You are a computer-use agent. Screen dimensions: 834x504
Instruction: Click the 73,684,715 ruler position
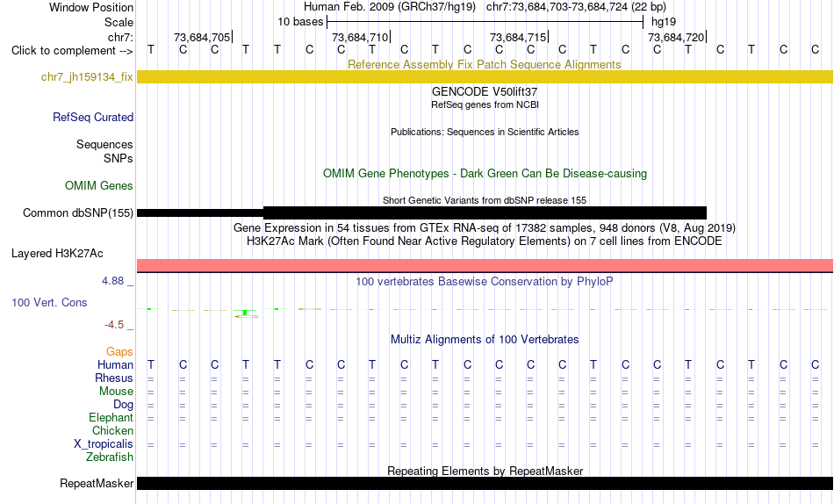point(518,37)
